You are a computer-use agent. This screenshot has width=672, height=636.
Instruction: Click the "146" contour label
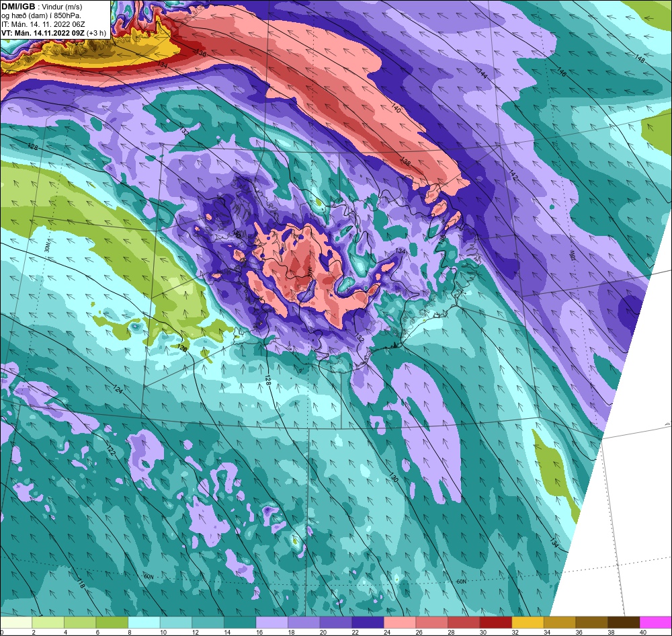point(561,73)
